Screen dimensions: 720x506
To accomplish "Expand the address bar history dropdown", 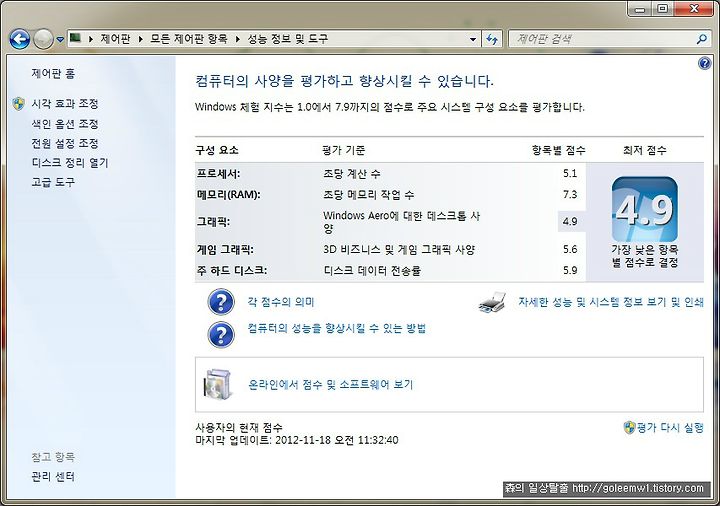I will (473, 39).
